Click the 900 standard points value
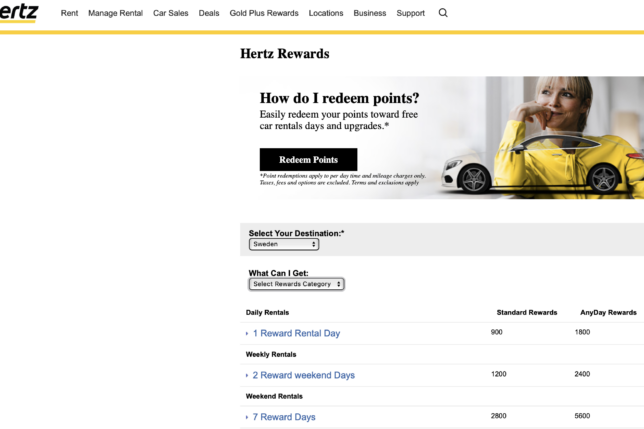This screenshot has width=644, height=429. (x=497, y=332)
